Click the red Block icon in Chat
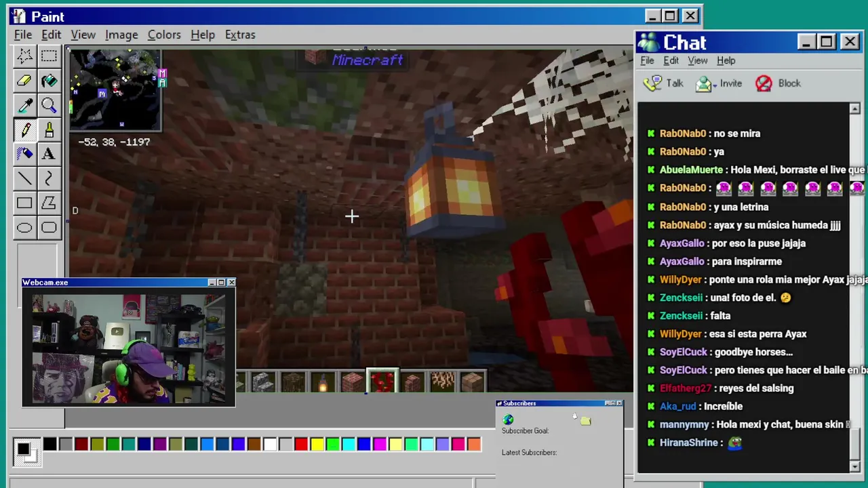 pos(764,83)
